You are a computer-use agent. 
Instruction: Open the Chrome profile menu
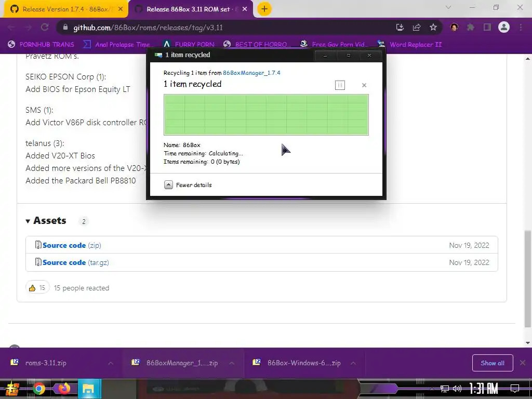[504, 27]
